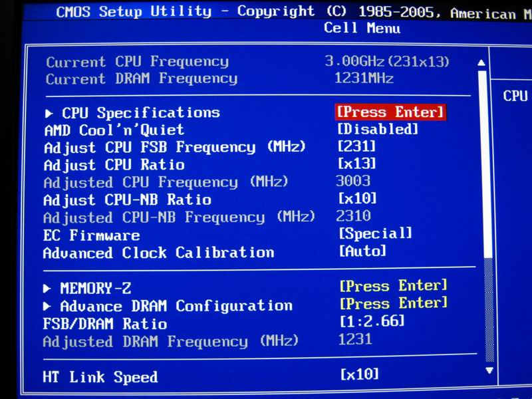This screenshot has width=532, height=399.
Task: Select the FSB/DRAM Ratio label
Action: [105, 324]
